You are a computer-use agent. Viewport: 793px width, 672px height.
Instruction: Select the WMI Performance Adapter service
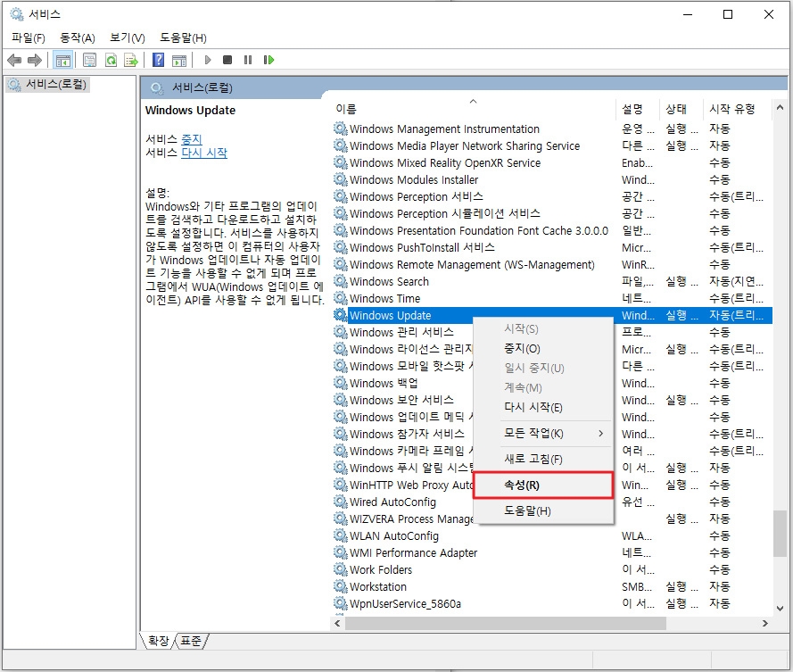[552, 552]
